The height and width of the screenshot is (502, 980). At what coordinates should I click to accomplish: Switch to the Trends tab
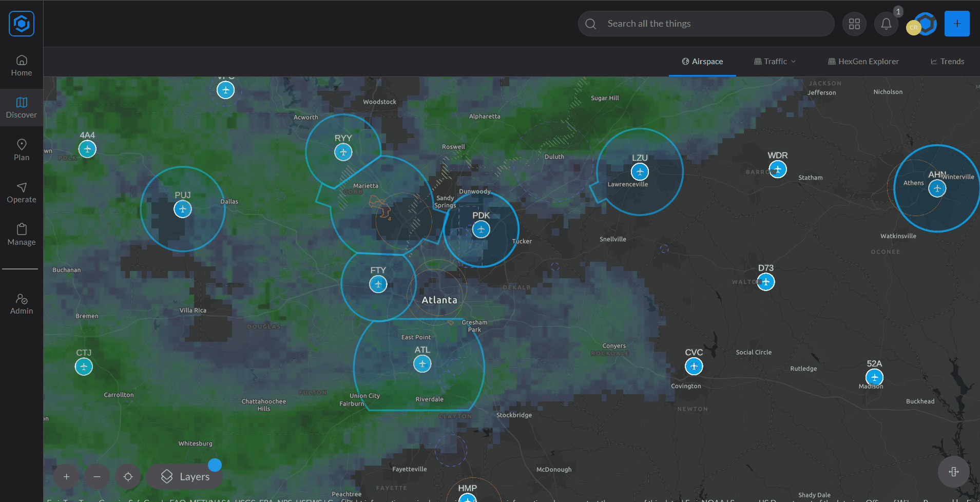point(947,62)
